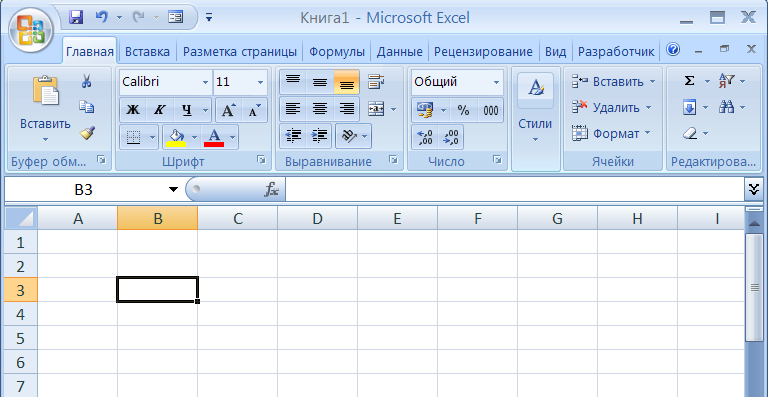
Task: Toggle italic (К) formatting
Action: (x=159, y=110)
